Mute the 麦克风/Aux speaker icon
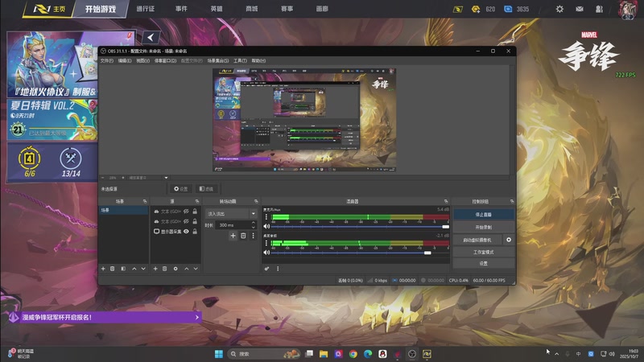This screenshot has width=644, height=362. [x=266, y=226]
